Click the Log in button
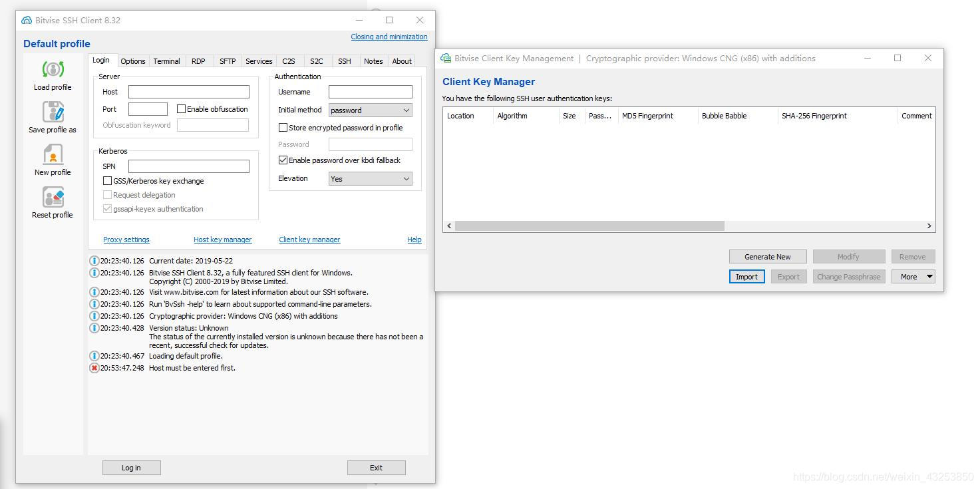Viewport: 980px width, 489px height. click(x=131, y=468)
